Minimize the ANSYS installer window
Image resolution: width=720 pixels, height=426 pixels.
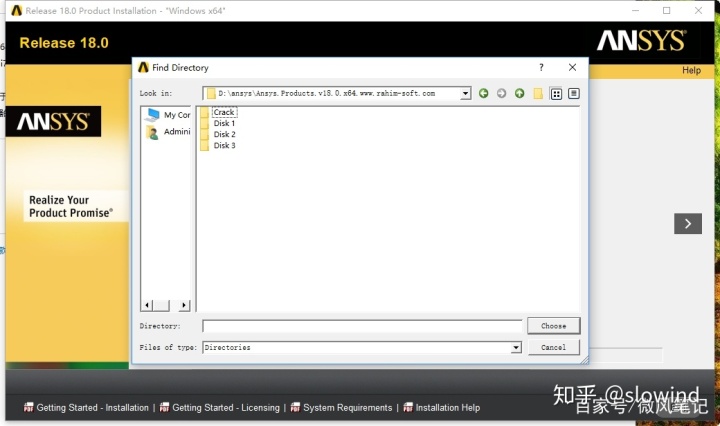636,11
